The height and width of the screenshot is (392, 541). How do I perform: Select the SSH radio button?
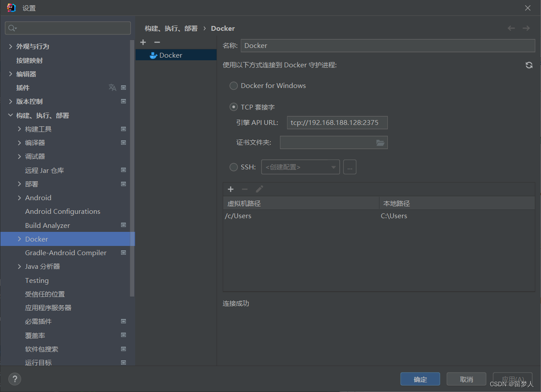coord(234,167)
